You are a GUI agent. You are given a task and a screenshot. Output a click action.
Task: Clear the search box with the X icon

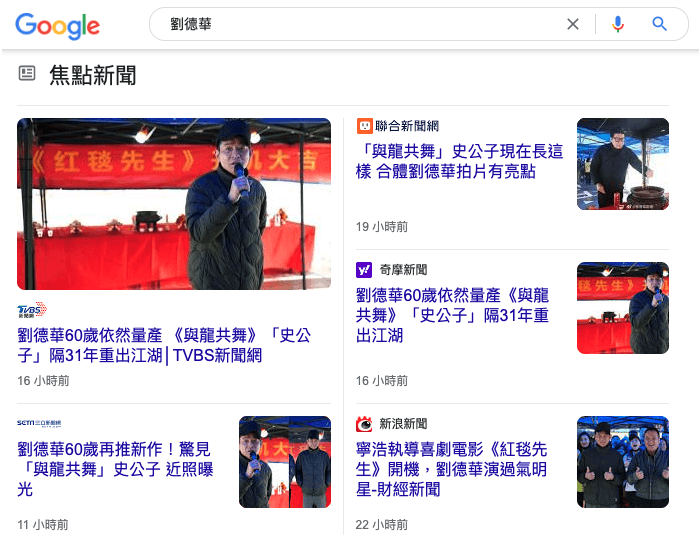pos(573,24)
